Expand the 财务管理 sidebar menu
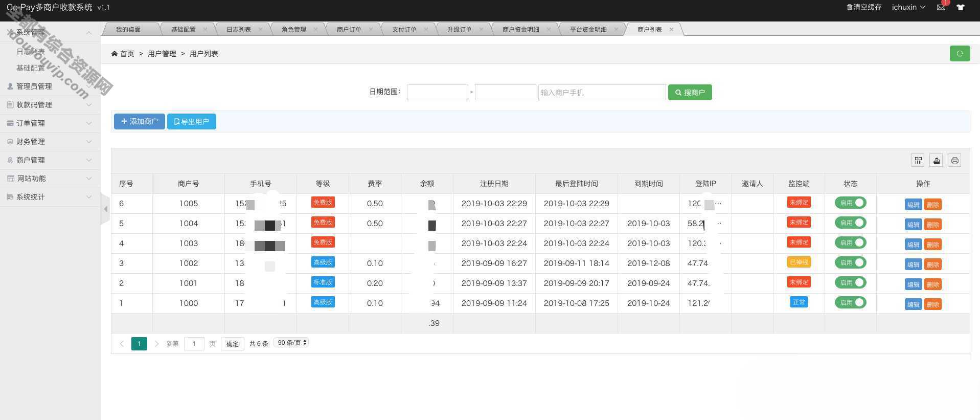 pyautogui.click(x=50, y=142)
